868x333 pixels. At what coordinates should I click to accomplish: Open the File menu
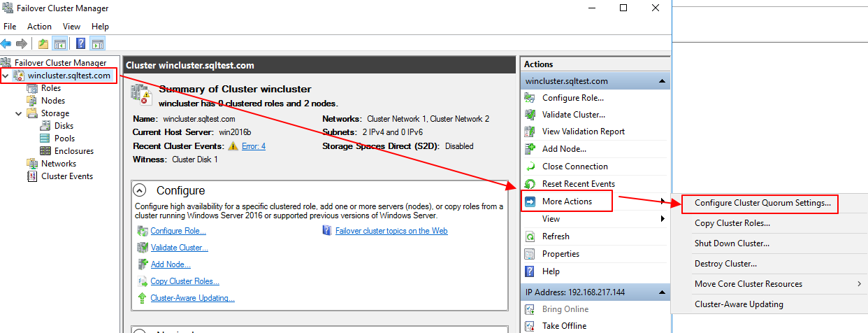coord(10,27)
